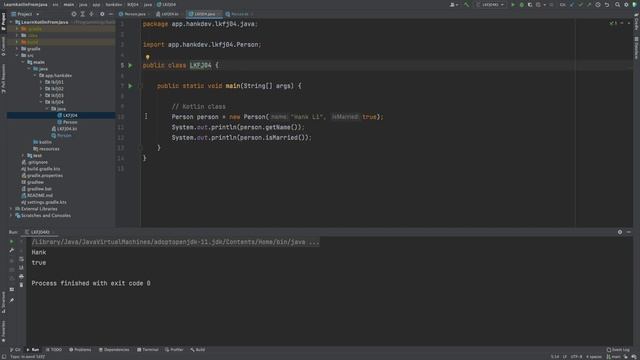Open the LKFJ04 run configuration dropdown

[490, 4]
